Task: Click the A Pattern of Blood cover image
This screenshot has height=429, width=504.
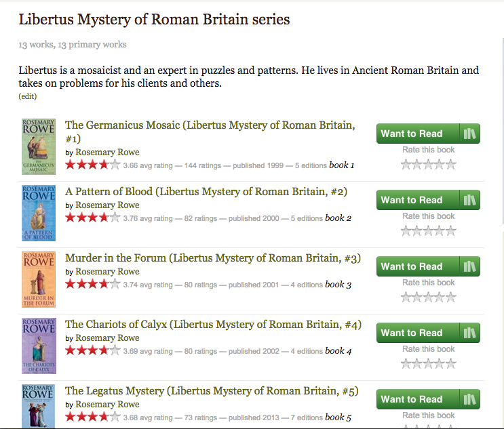Action: click(x=39, y=213)
